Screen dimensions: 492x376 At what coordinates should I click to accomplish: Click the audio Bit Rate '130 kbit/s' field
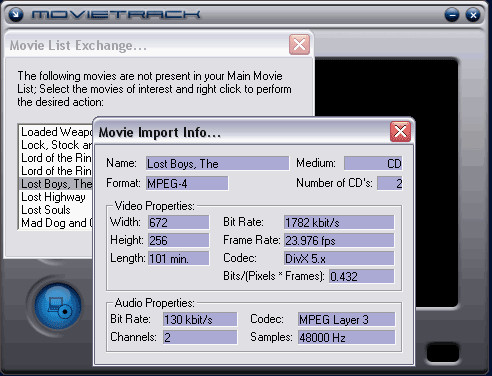coord(200,319)
